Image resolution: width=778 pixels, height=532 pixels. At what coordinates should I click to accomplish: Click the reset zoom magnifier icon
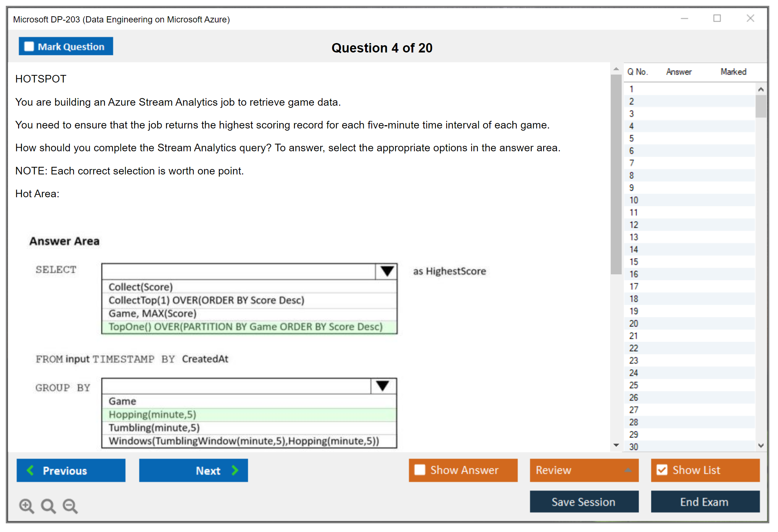pyautogui.click(x=48, y=506)
